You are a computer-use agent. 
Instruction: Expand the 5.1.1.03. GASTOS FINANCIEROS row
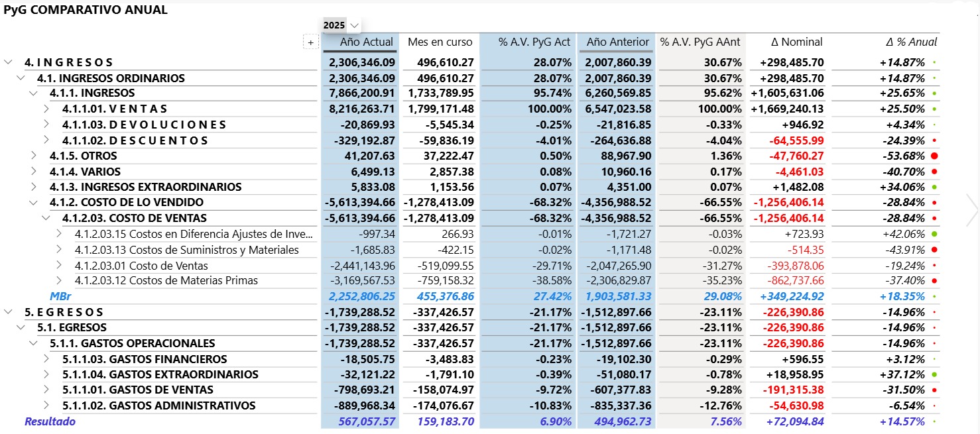(47, 359)
